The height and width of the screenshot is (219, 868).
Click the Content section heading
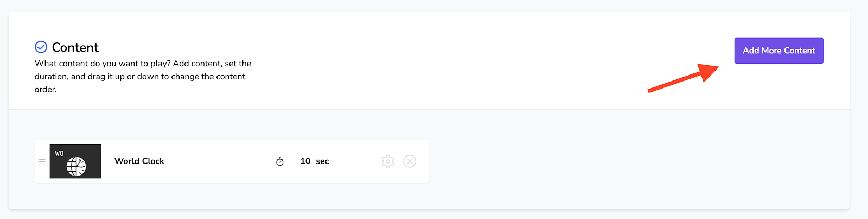(x=75, y=47)
